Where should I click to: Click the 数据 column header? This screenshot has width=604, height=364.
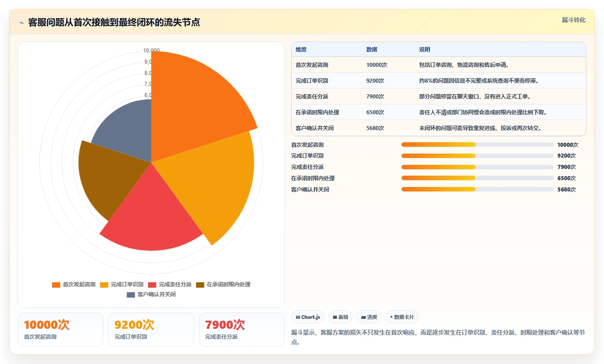pyautogui.click(x=372, y=50)
